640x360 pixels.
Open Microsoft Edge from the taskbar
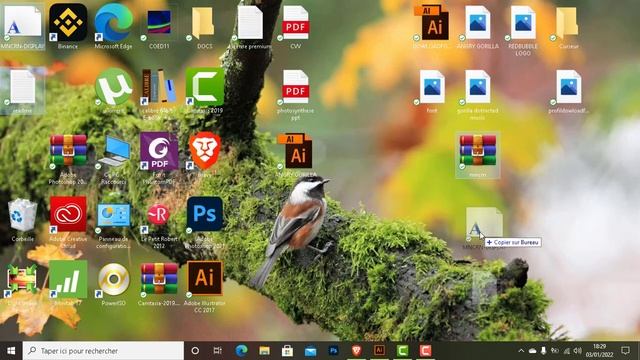pos(241,351)
